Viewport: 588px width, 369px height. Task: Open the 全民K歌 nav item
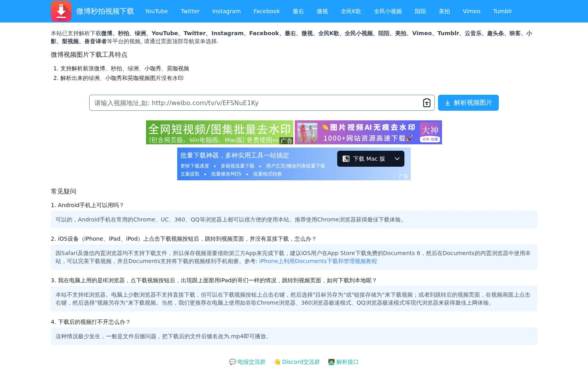point(351,11)
